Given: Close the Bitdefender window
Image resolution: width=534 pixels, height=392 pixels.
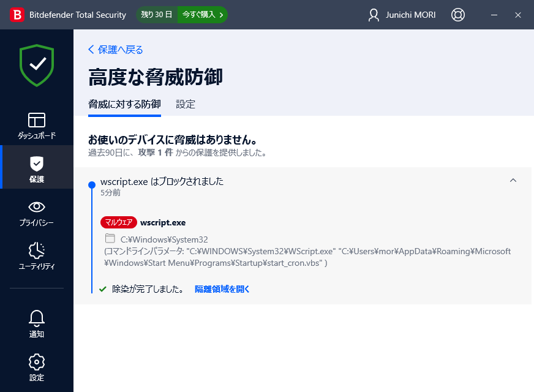Looking at the screenshot, I should (x=518, y=15).
